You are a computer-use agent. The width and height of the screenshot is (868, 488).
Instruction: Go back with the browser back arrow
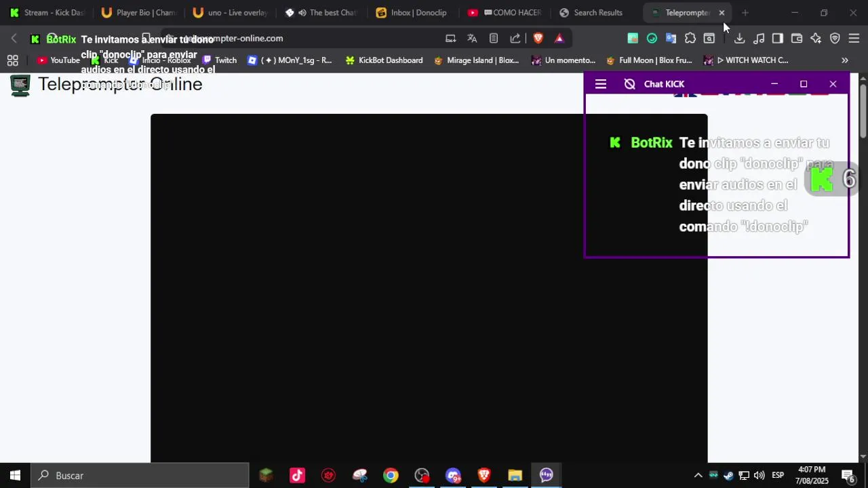click(x=14, y=39)
